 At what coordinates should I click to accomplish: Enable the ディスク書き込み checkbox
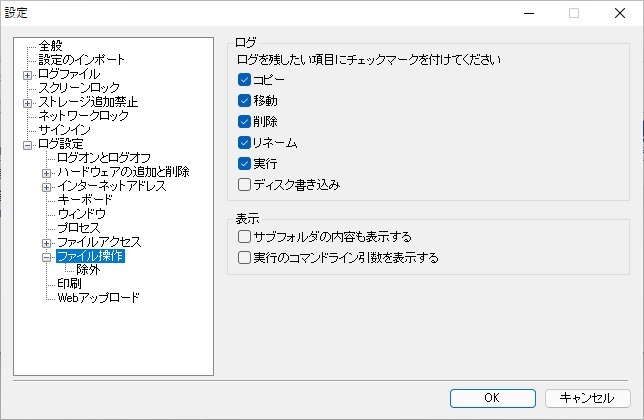click(x=244, y=184)
